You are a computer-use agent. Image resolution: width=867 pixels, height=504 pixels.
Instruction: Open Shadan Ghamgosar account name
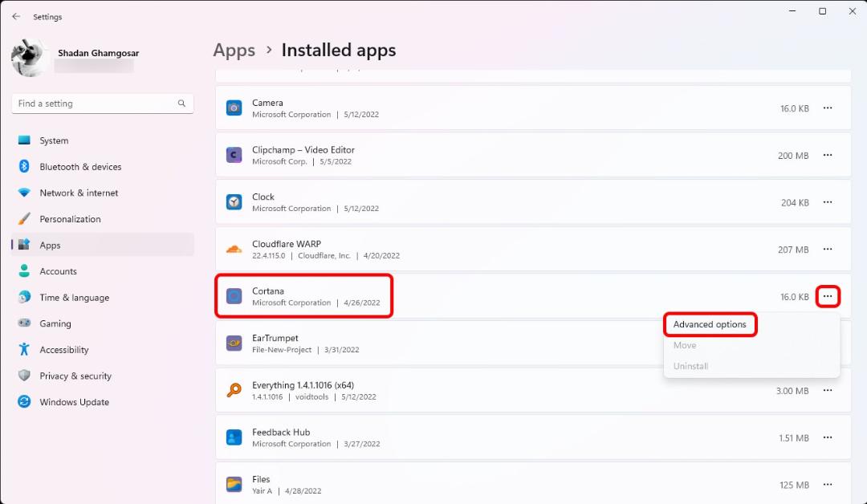99,53
